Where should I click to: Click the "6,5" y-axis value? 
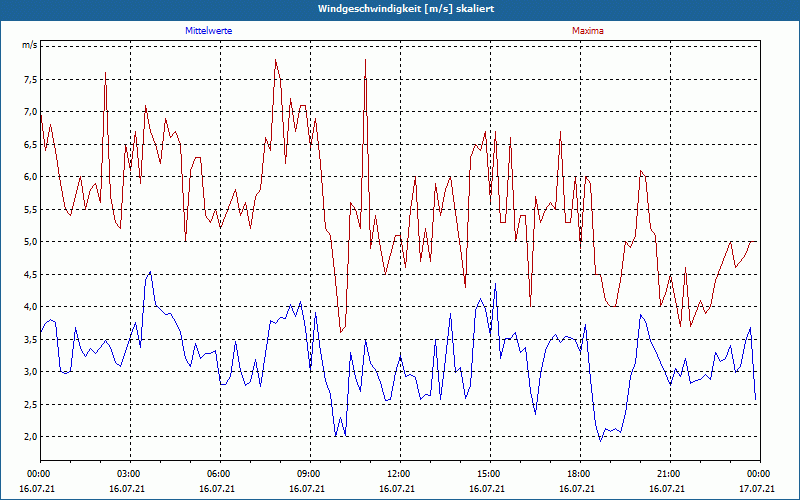click(x=31, y=144)
